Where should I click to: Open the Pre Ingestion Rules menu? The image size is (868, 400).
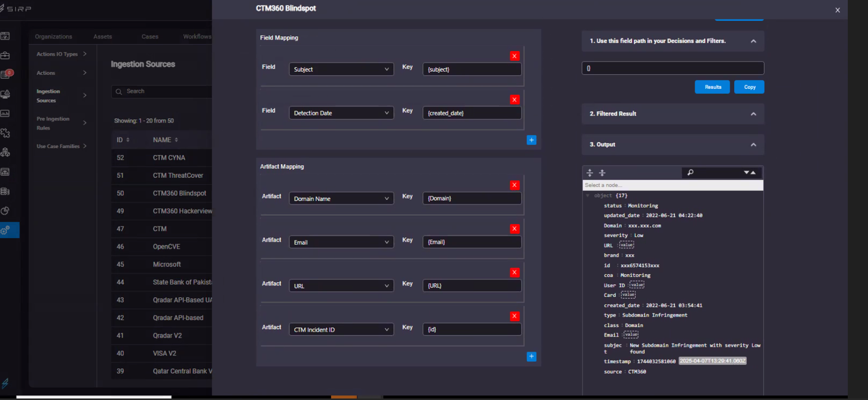coord(62,123)
